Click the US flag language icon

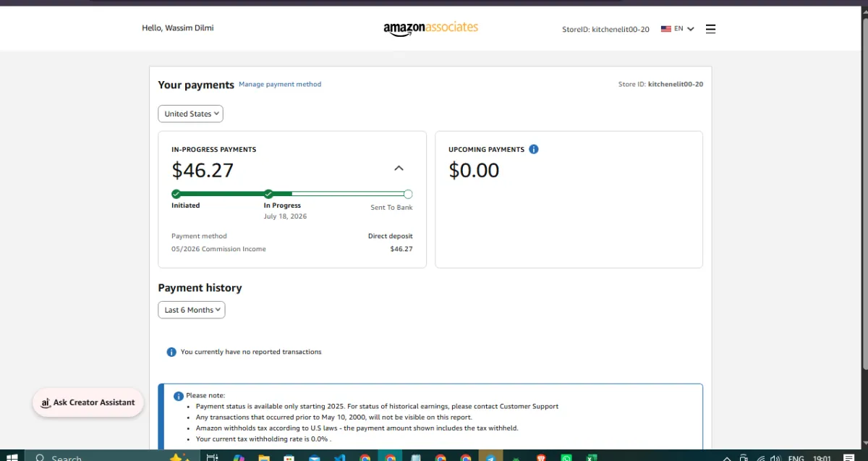[666, 29]
